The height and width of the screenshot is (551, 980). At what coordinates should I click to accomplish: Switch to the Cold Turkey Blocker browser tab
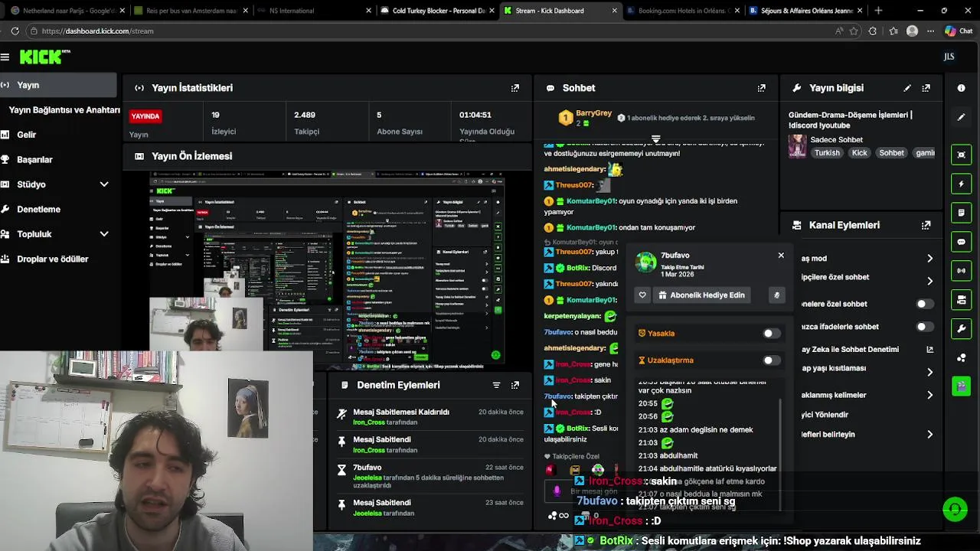coord(438,11)
